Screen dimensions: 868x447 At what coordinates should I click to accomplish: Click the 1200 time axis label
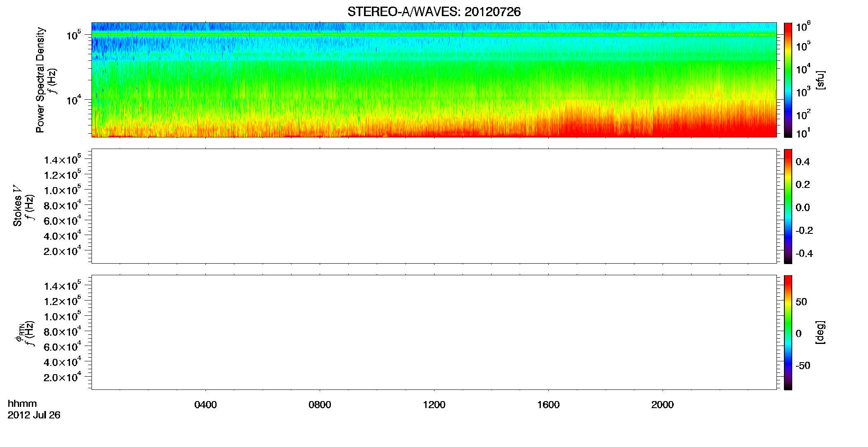434,405
